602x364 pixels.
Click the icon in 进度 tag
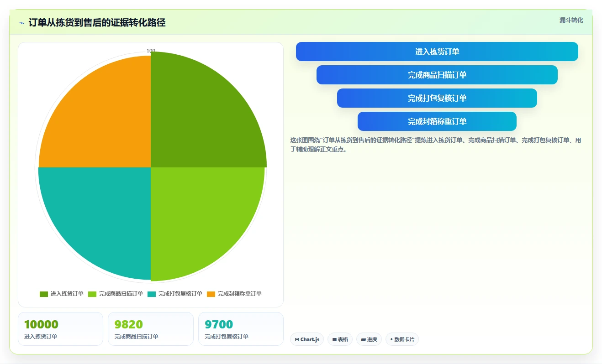(363, 340)
